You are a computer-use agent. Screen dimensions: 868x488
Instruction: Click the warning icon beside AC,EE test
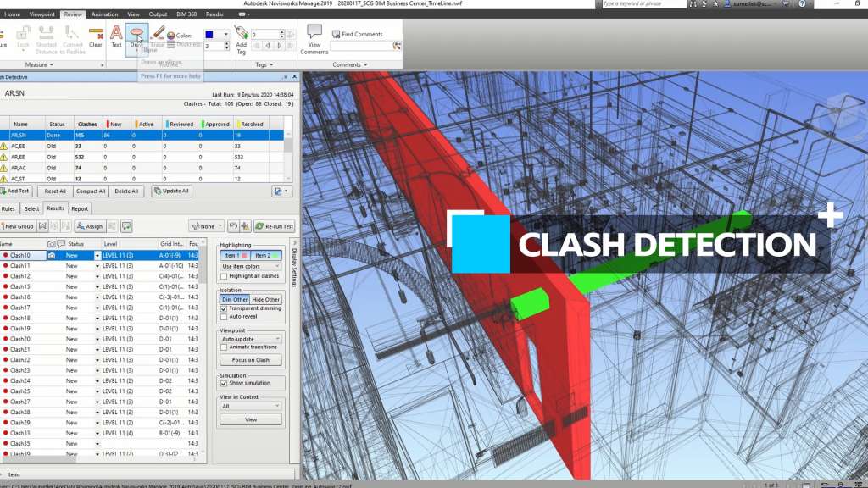4,146
